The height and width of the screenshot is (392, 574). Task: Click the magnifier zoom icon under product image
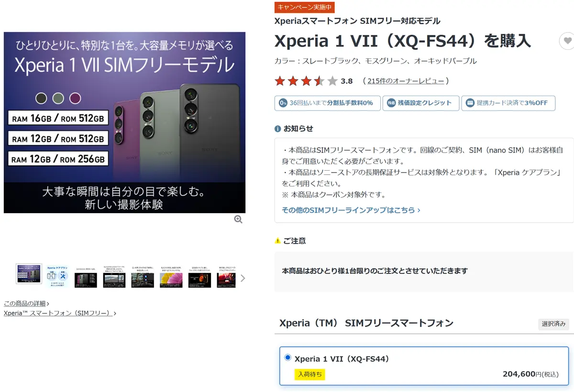pos(238,219)
